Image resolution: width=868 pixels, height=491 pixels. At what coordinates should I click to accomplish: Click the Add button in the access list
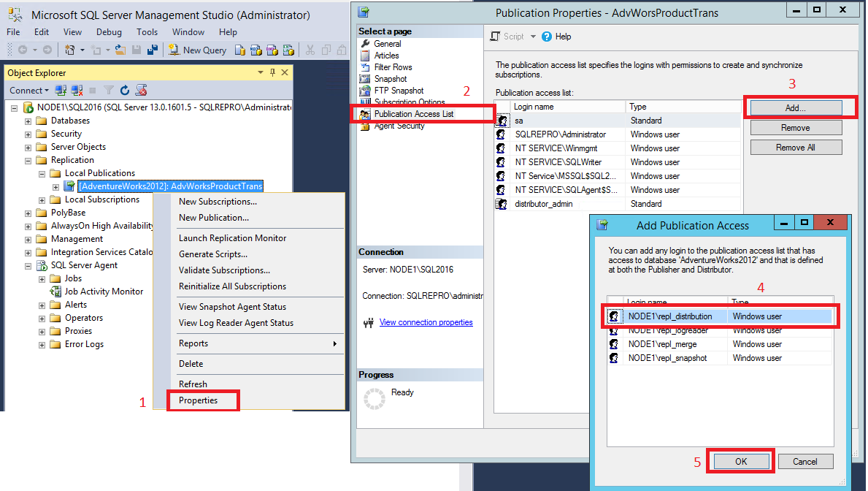pyautogui.click(x=796, y=107)
